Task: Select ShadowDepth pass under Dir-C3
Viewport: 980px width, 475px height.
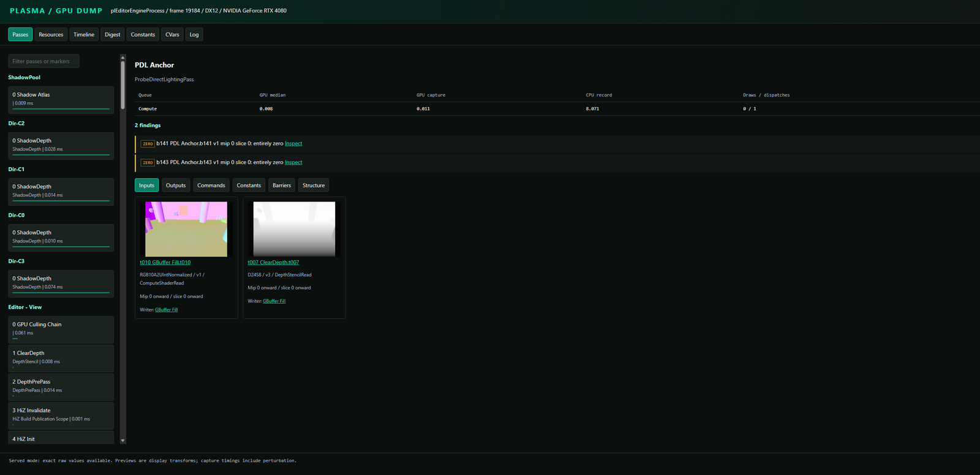Action: pos(61,283)
